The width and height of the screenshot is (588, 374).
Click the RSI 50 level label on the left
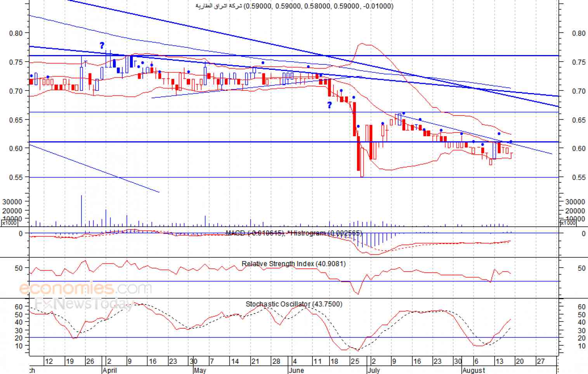[x=19, y=268]
